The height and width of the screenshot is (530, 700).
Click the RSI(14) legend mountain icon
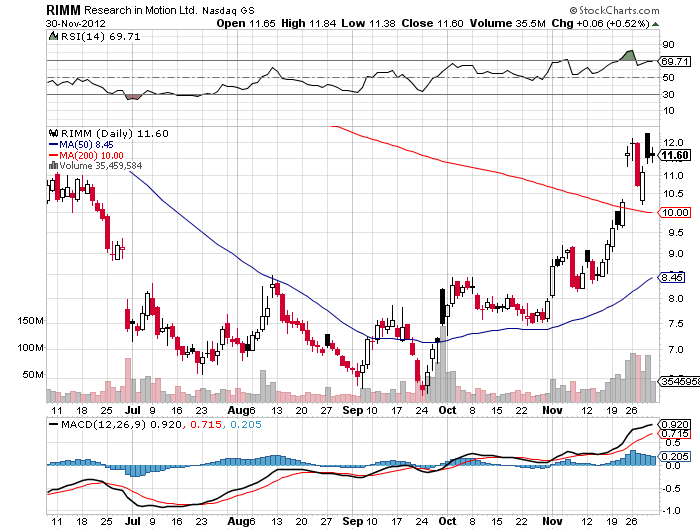(x=53, y=36)
